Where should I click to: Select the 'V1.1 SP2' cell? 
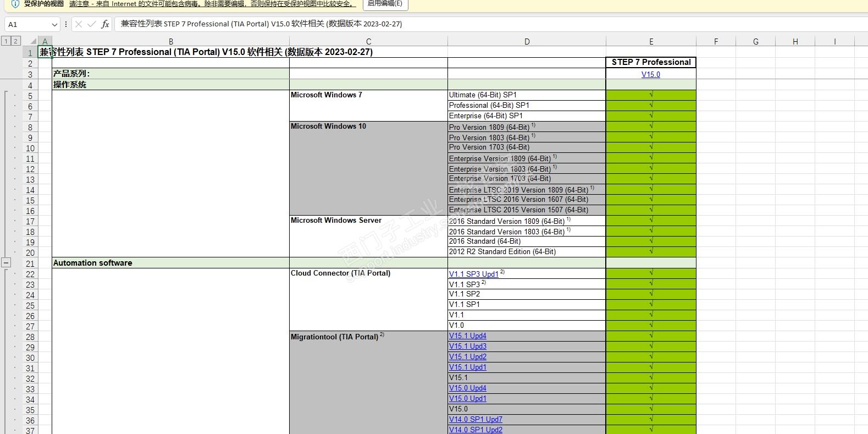(x=527, y=294)
